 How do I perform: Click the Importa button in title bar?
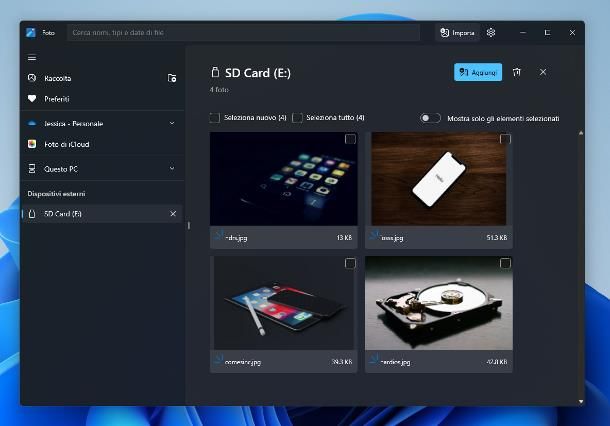[457, 32]
